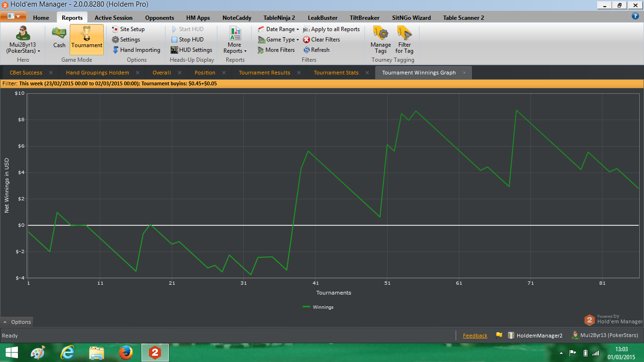
Task: Clear Filters with the red X icon
Action: pyautogui.click(x=322, y=40)
